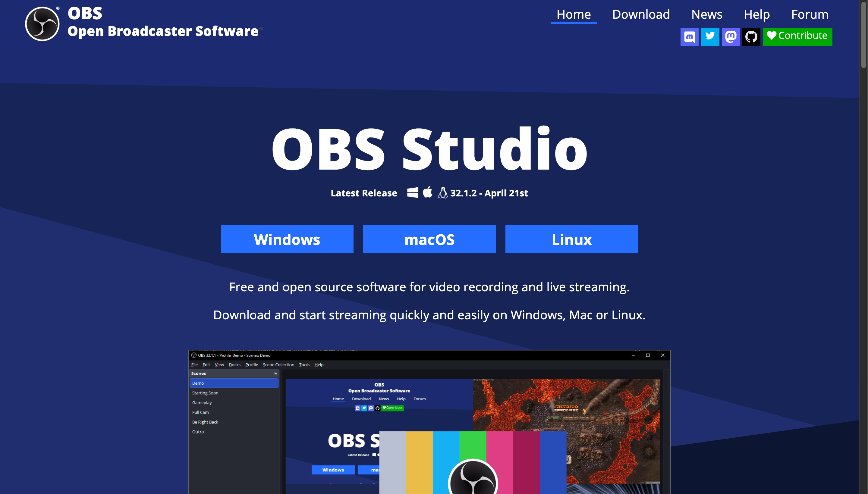Click the Linux penguin icon next to Latest Release
868x494 pixels.
tap(443, 193)
